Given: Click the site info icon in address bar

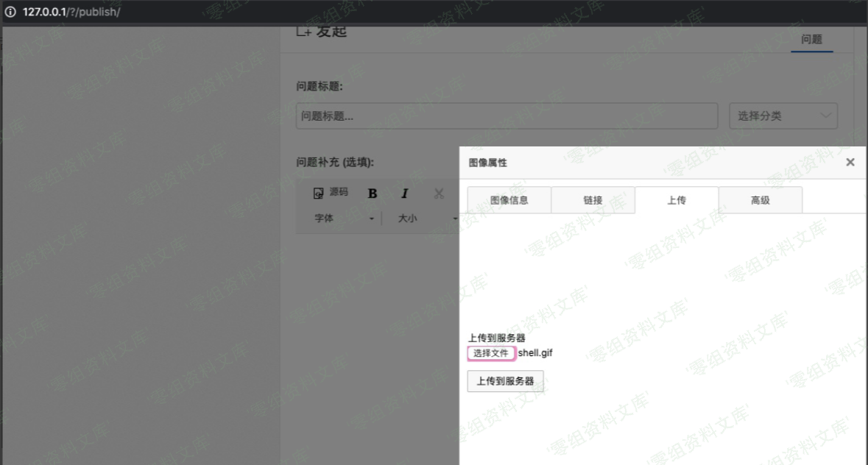Looking at the screenshot, I should [10, 12].
